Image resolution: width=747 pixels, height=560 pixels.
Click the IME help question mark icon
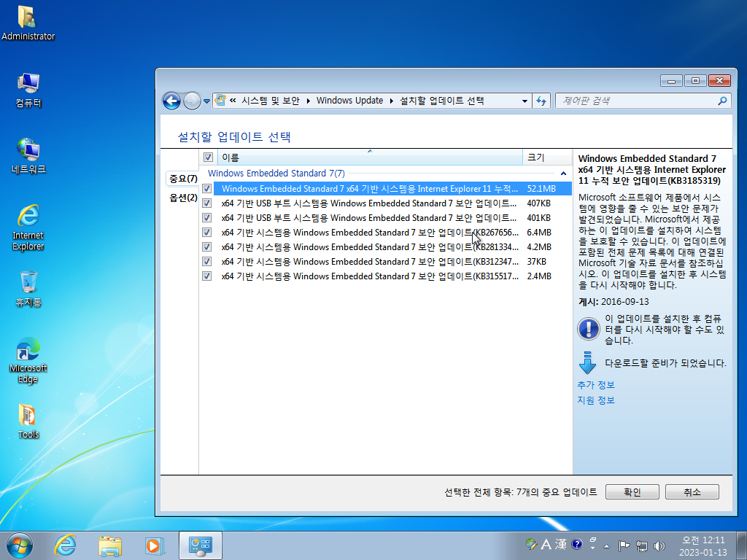coord(576,544)
